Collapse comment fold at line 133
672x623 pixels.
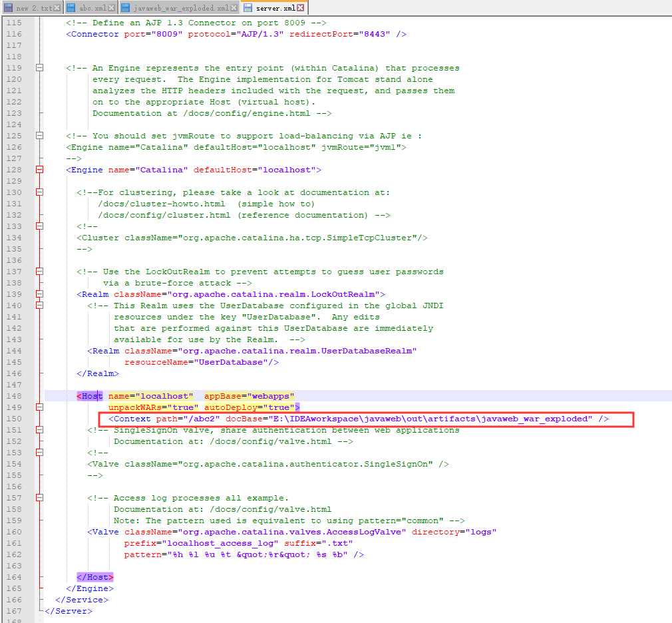point(39,226)
